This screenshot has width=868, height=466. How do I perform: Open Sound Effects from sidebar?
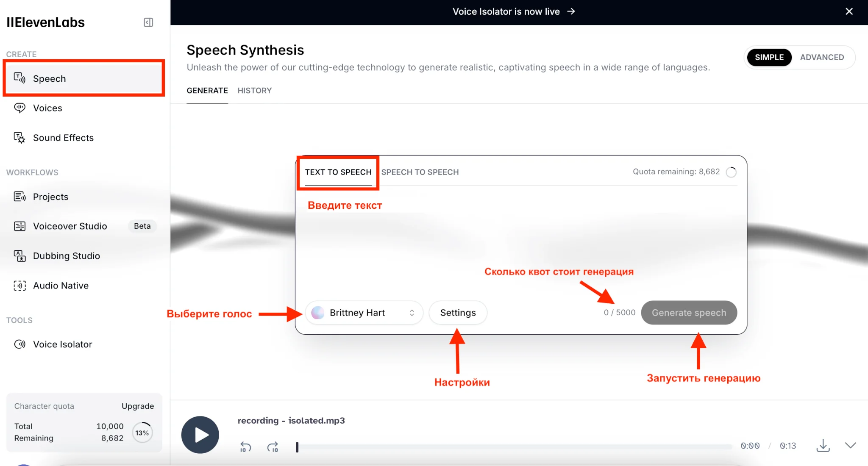tap(63, 138)
